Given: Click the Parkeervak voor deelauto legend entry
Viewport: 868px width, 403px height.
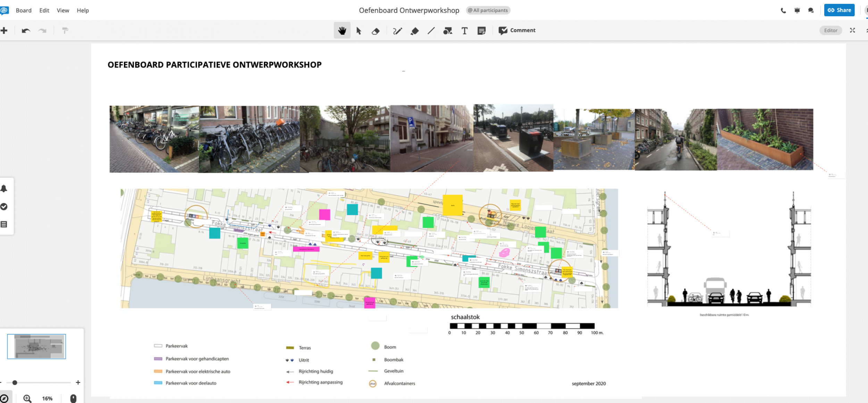Looking at the screenshot, I should (185, 383).
